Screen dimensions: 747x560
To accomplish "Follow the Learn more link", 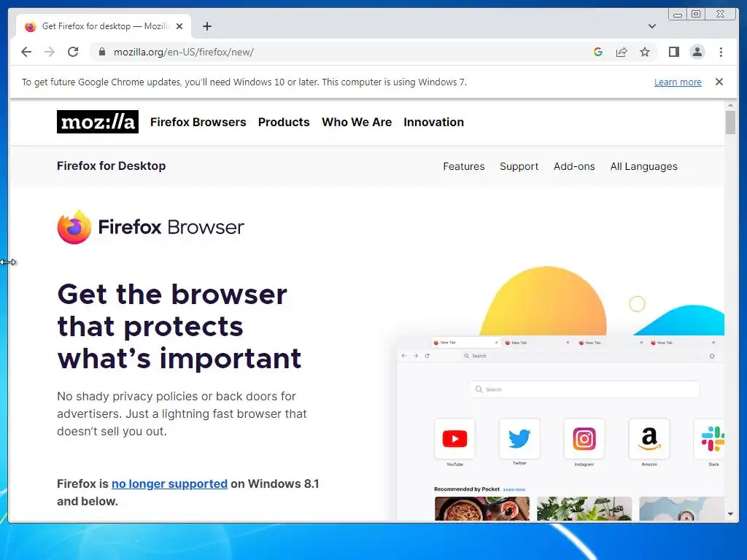I will pyautogui.click(x=678, y=82).
